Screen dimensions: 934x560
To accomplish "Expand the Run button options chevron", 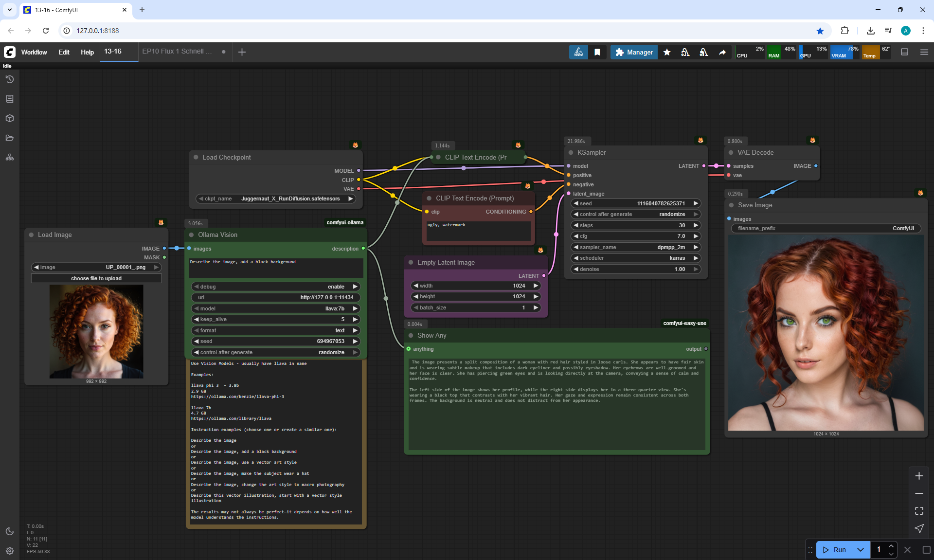I will click(x=861, y=550).
